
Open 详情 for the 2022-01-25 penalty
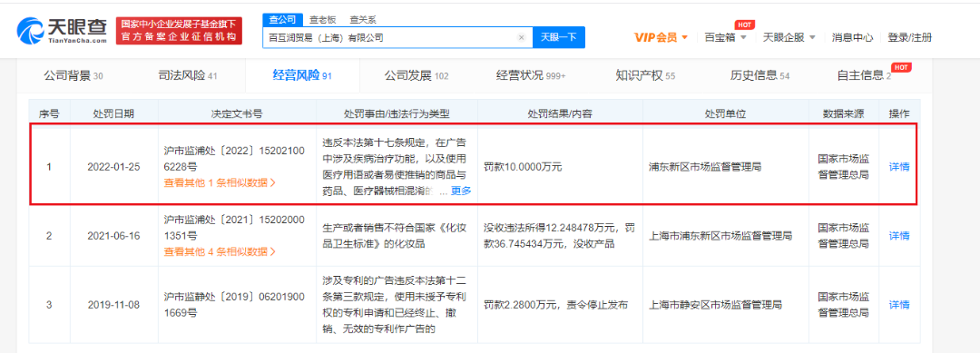pos(899,167)
